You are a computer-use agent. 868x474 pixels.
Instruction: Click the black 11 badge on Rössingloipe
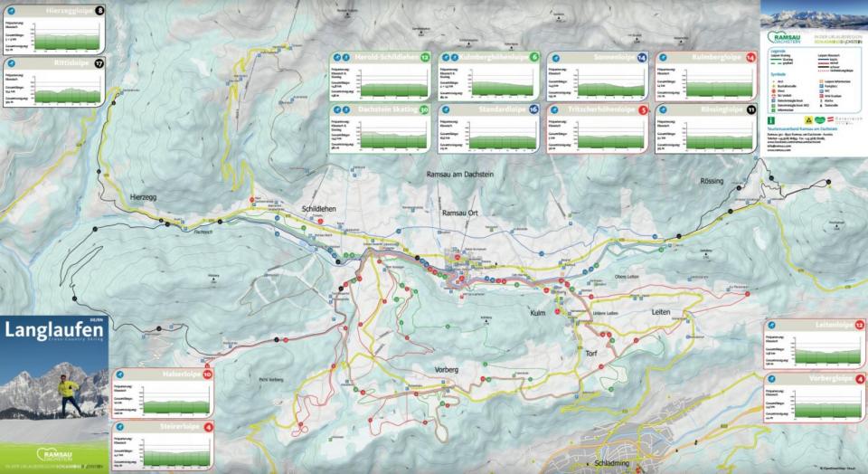click(751, 109)
